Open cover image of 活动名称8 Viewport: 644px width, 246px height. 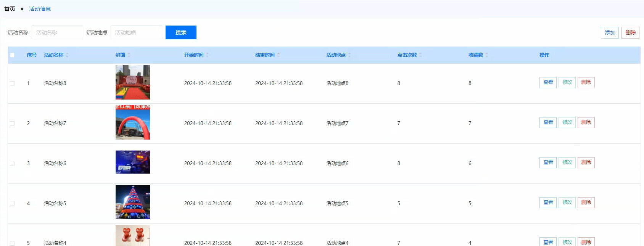pyautogui.click(x=133, y=82)
